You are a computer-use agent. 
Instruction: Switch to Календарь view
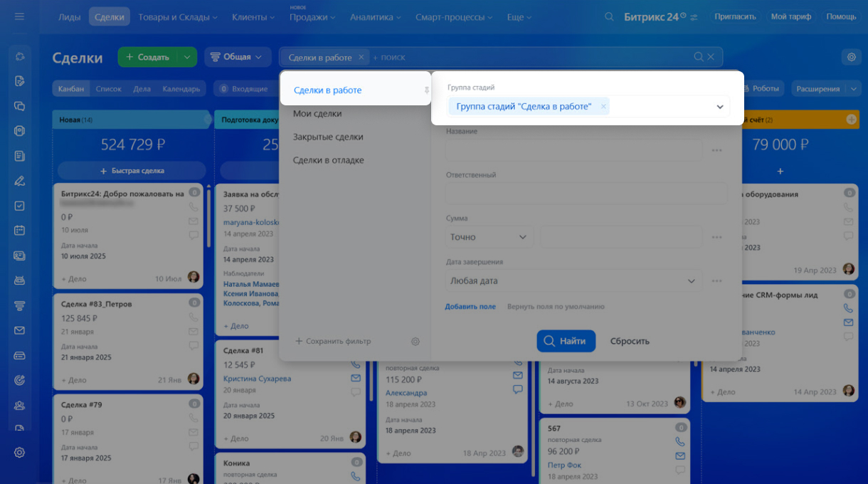(181, 89)
